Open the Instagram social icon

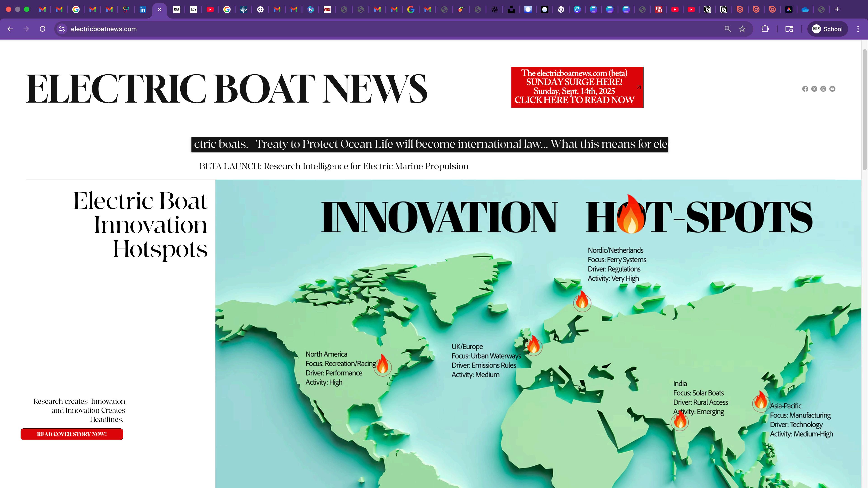pyautogui.click(x=823, y=89)
